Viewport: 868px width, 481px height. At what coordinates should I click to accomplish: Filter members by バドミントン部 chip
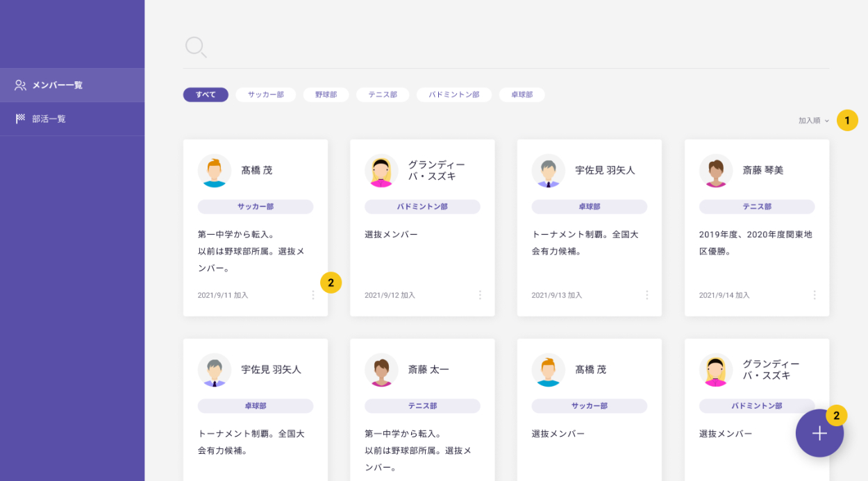tap(454, 94)
